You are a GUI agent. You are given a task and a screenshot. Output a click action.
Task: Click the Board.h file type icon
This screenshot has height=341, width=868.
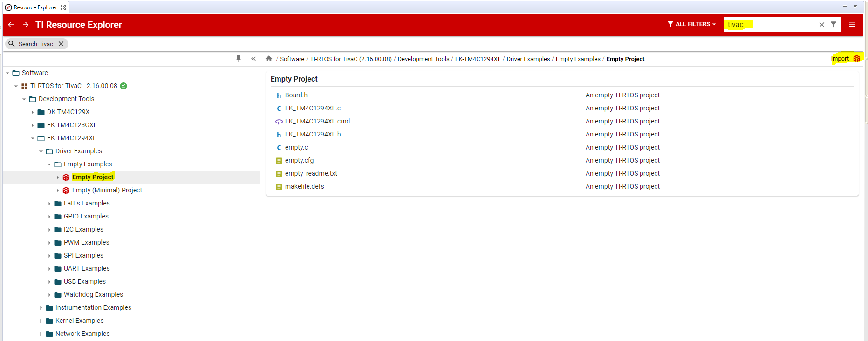(x=279, y=95)
